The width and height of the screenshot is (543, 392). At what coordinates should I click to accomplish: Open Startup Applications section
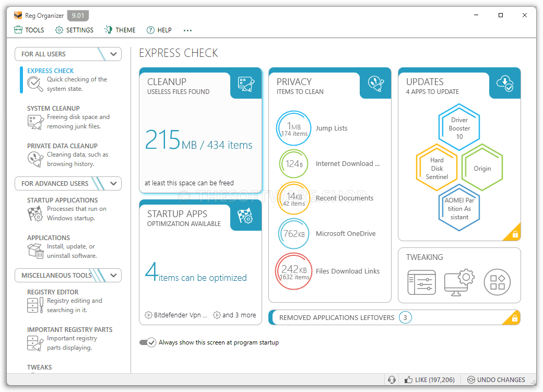pos(70,209)
